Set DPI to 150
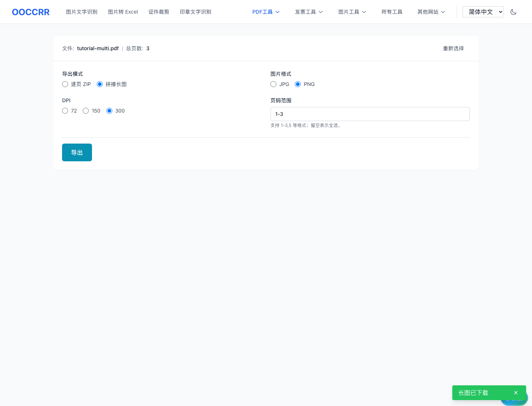Viewport: 532px width, 406px height. (86, 111)
